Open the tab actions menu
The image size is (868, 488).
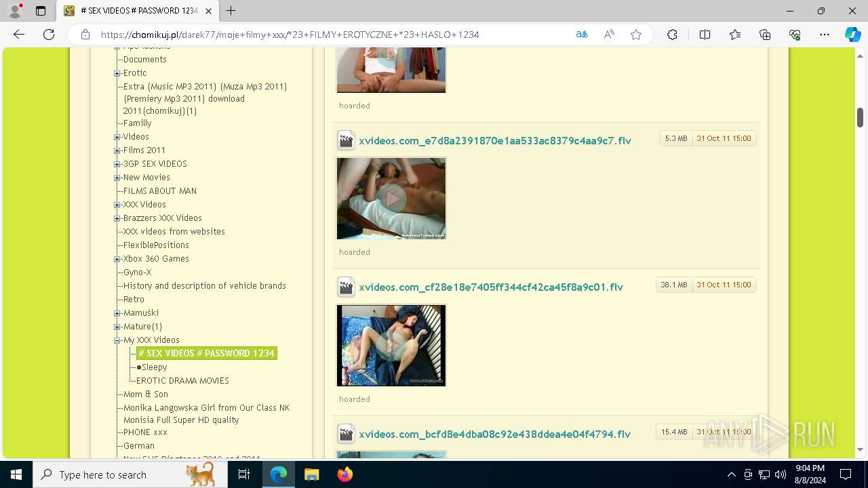[41, 11]
